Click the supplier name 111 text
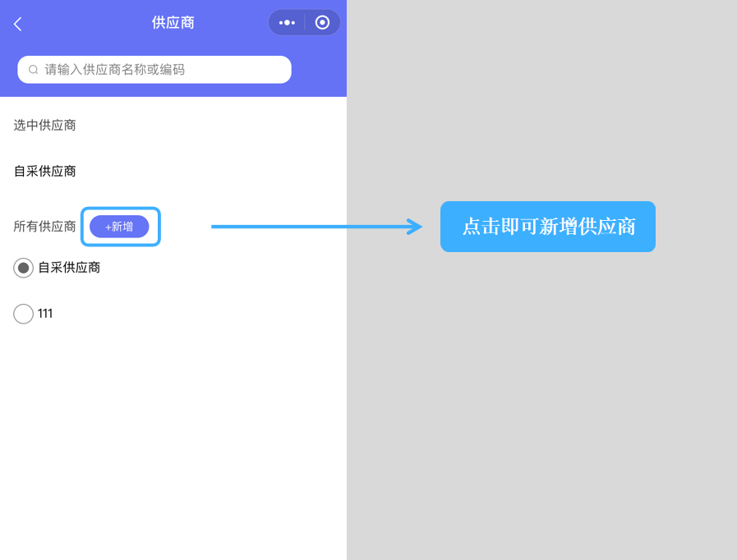The width and height of the screenshot is (737, 560). (45, 313)
